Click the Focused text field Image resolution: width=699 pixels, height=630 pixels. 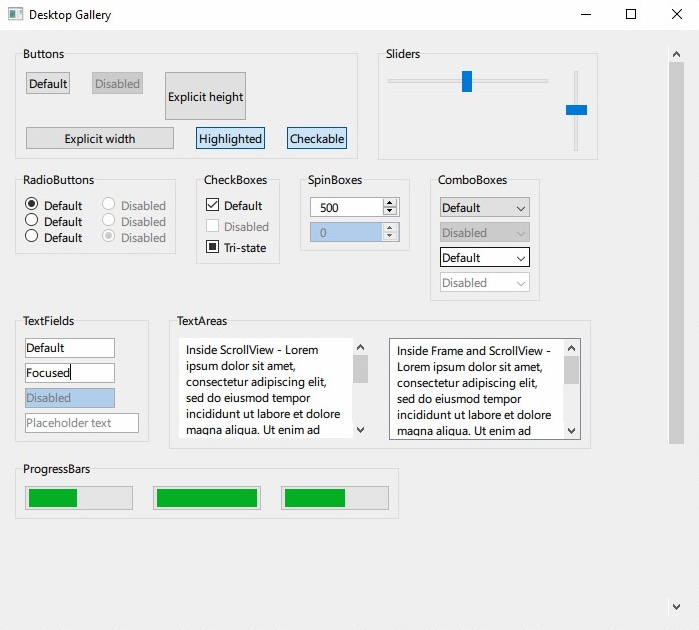(70, 373)
